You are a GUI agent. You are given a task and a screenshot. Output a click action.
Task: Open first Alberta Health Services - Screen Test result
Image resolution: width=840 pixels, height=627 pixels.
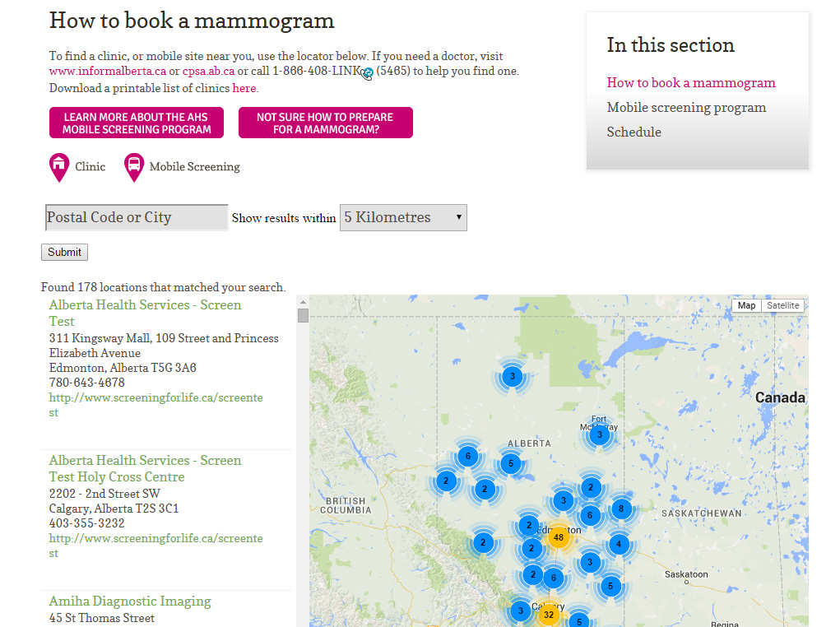click(145, 313)
